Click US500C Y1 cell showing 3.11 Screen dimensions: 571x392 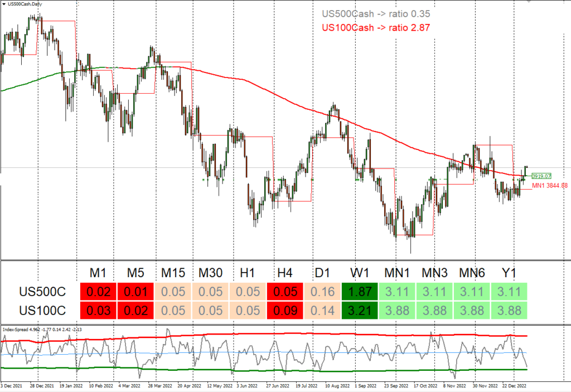tap(509, 292)
